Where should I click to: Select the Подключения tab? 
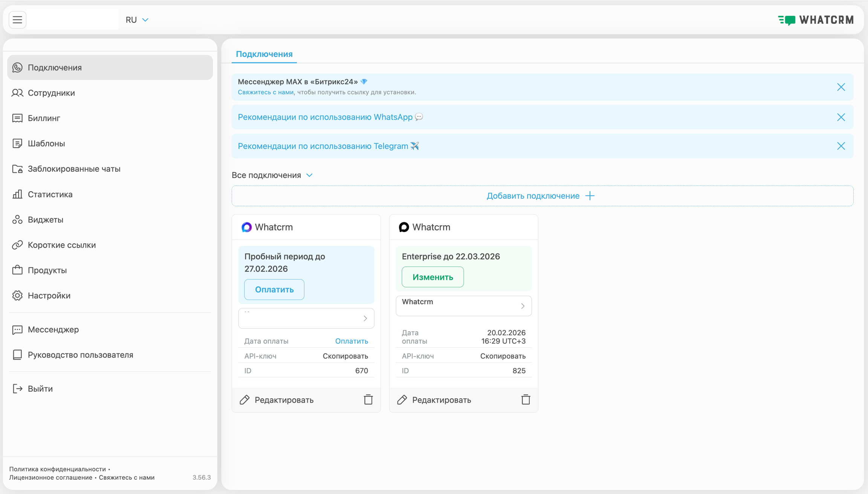click(x=264, y=54)
